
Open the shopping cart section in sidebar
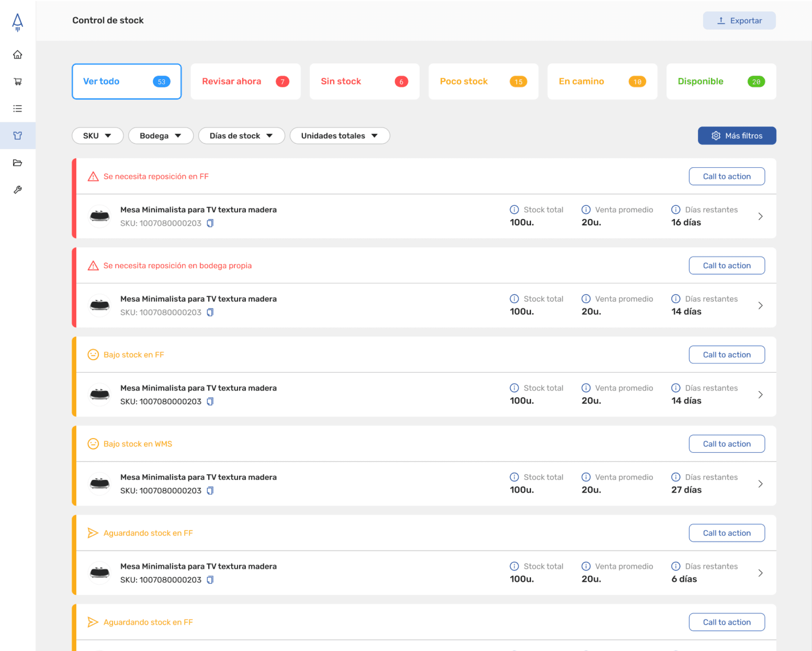18,82
